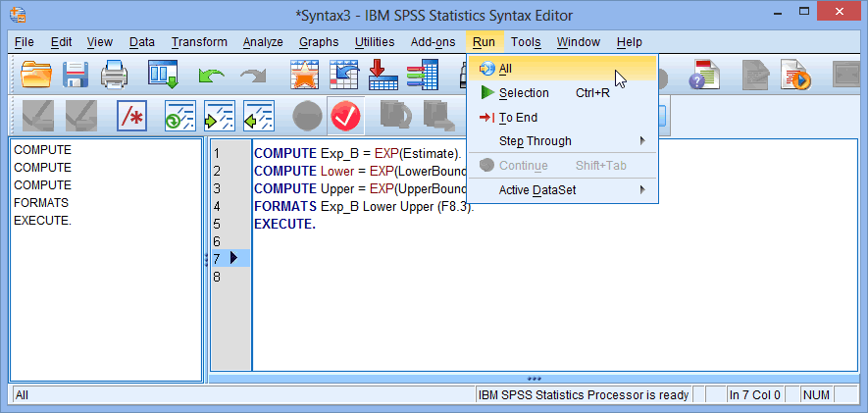Viewport: 868px width, 413px height.
Task: Click the green Undo arrow
Action: [x=211, y=76]
